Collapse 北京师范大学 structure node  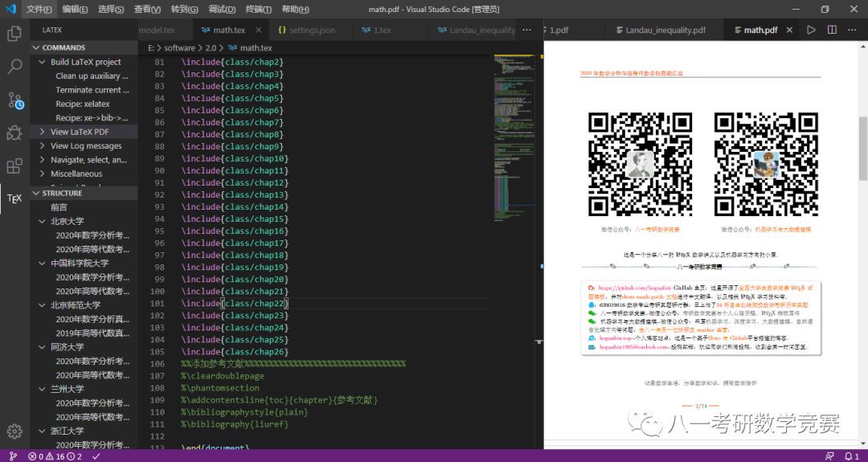click(42, 305)
